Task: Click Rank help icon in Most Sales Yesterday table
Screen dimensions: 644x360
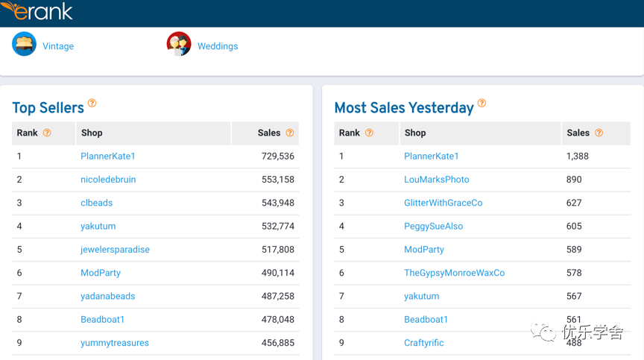Action: click(369, 133)
